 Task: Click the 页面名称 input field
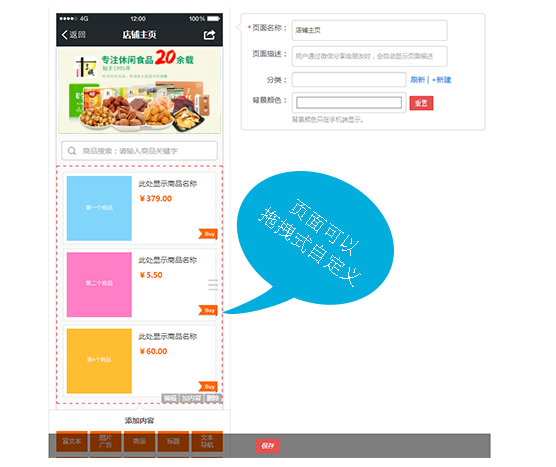point(369,30)
